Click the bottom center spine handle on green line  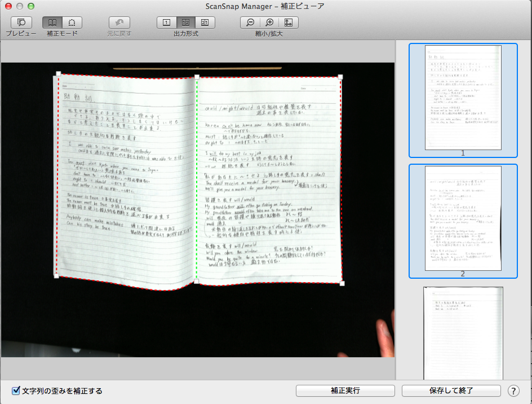point(197,282)
